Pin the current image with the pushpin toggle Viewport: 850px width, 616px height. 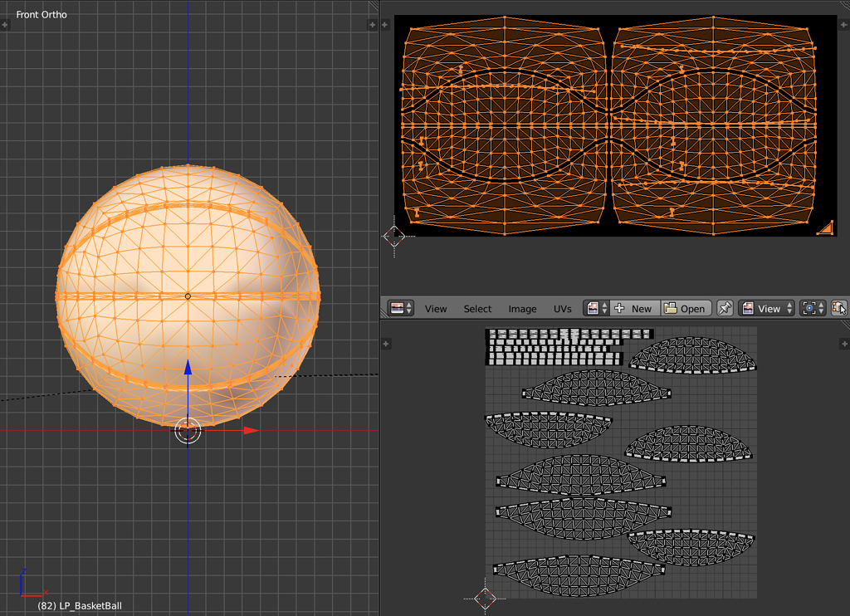[724, 308]
